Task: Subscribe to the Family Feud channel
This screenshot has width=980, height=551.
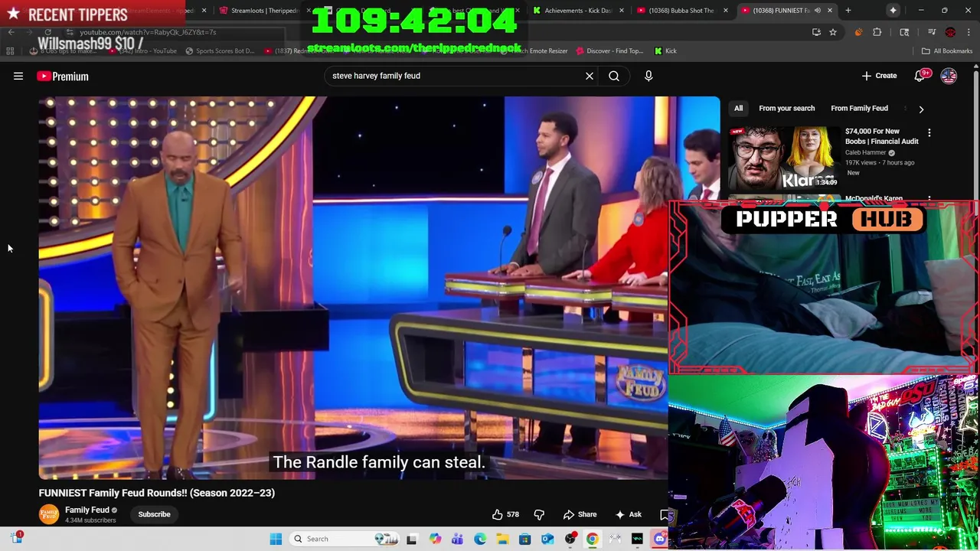Action: click(x=154, y=514)
